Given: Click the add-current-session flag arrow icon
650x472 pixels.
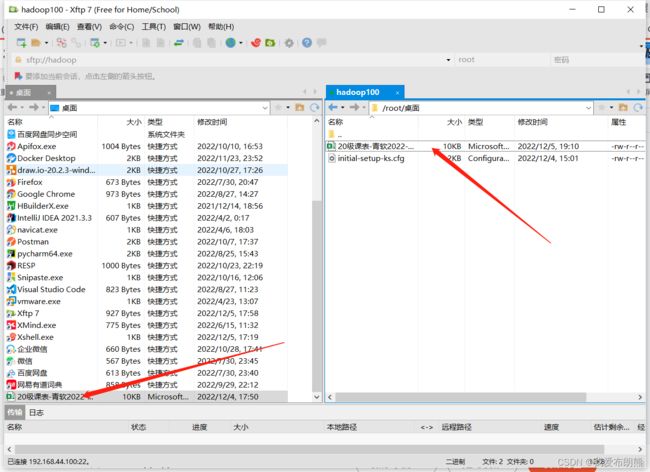Looking at the screenshot, I should coord(18,76).
